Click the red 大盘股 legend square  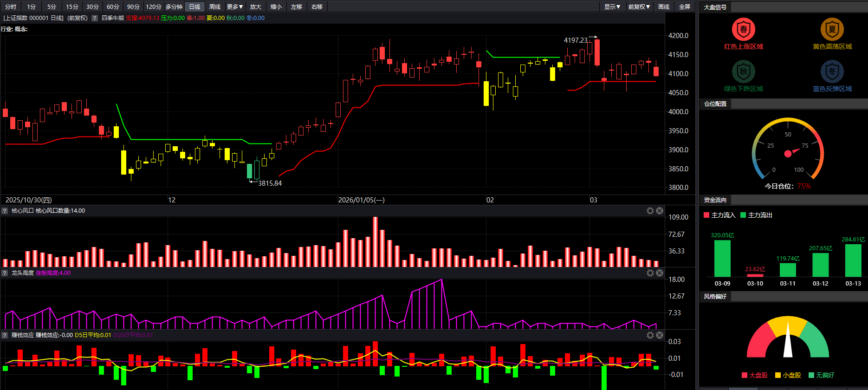coord(745,375)
